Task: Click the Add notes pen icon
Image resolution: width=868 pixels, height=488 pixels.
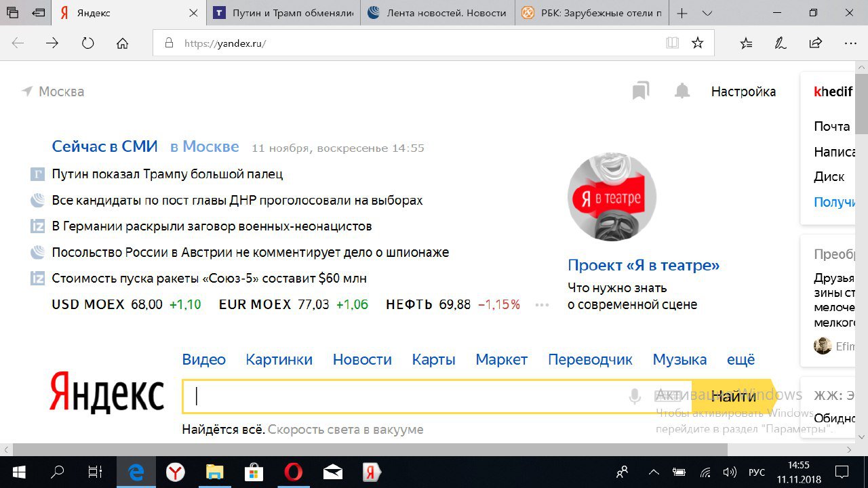Action: point(781,43)
